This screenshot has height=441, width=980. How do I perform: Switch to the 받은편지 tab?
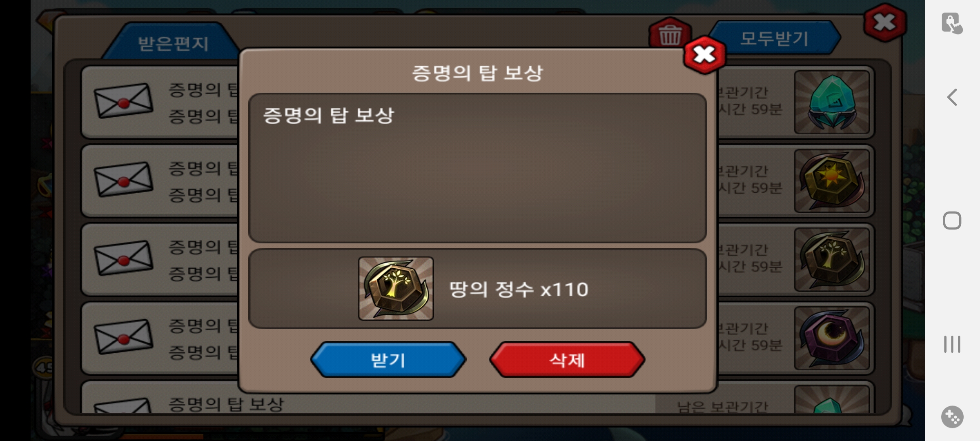pos(173,43)
